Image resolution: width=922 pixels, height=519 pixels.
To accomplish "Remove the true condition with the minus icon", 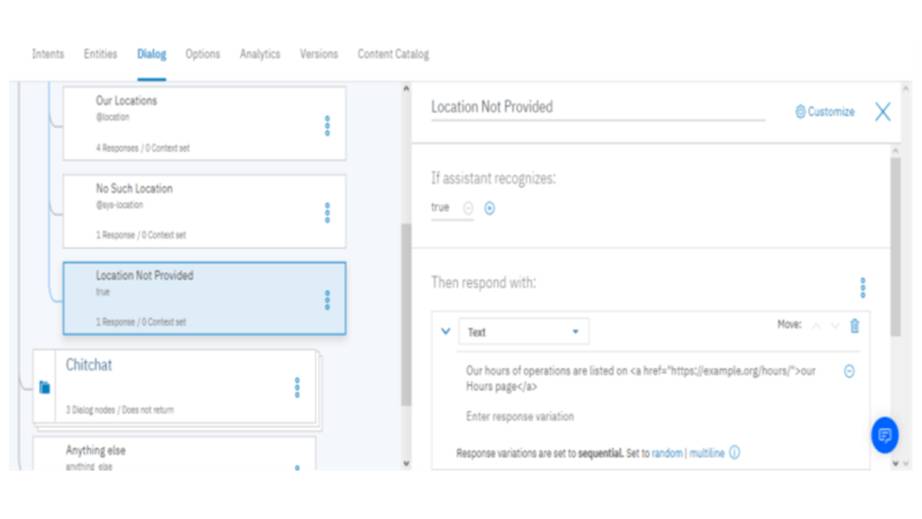I will point(468,208).
